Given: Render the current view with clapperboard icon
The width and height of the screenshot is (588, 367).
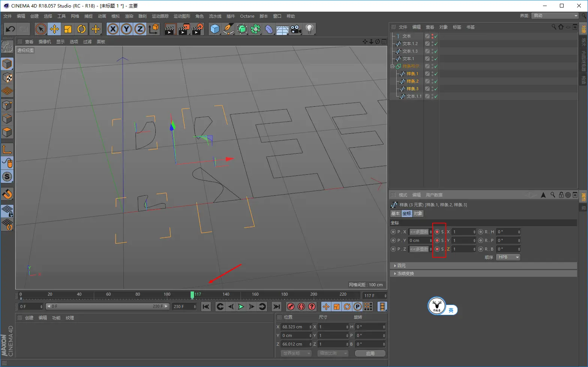Looking at the screenshot, I should pos(170,29).
